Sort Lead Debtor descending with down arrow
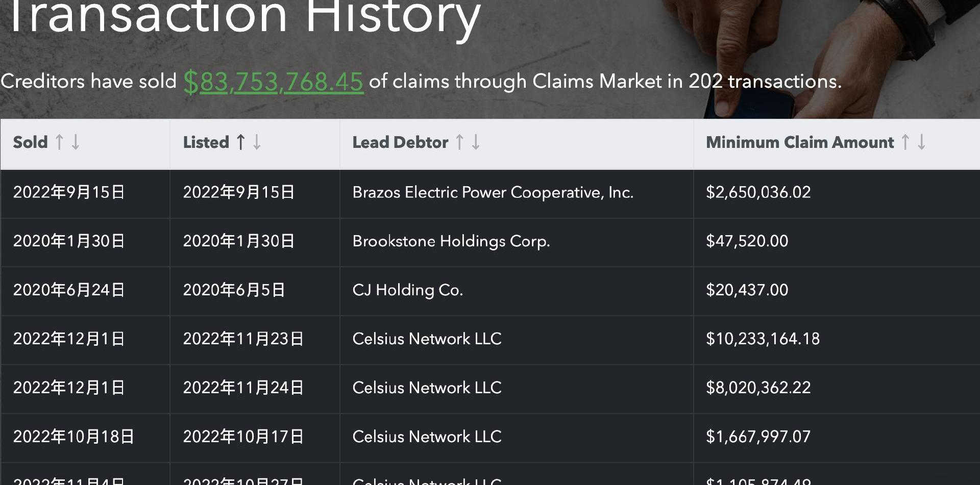This screenshot has width=980, height=485. click(476, 142)
